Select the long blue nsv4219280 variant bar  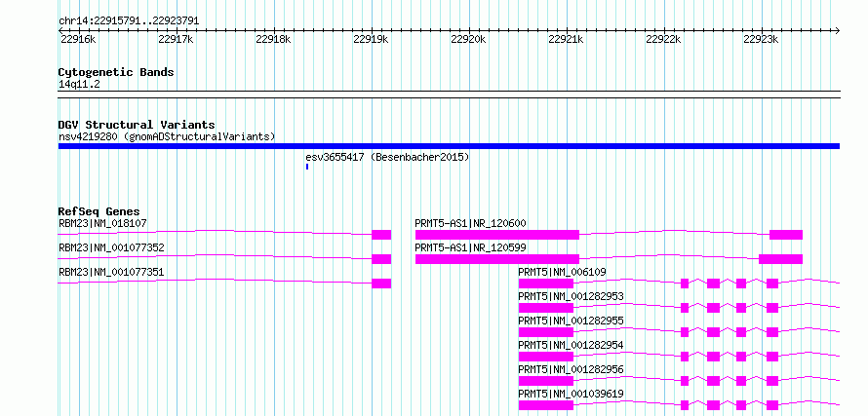[x=449, y=146]
